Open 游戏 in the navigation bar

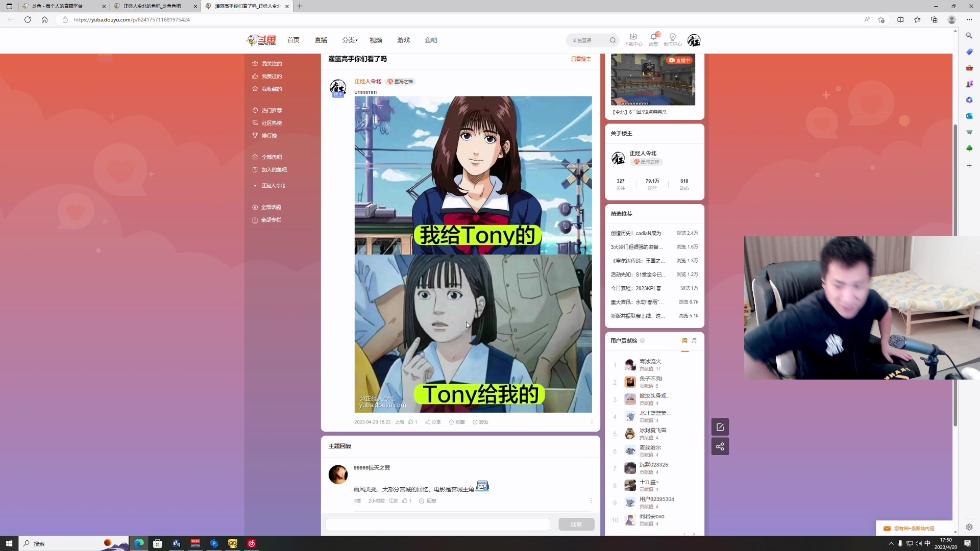tap(403, 40)
